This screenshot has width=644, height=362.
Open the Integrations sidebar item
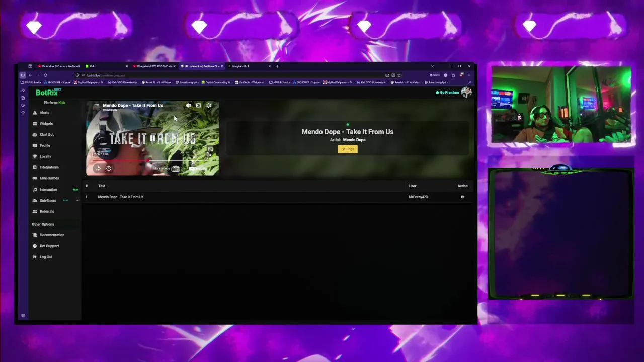click(49, 167)
